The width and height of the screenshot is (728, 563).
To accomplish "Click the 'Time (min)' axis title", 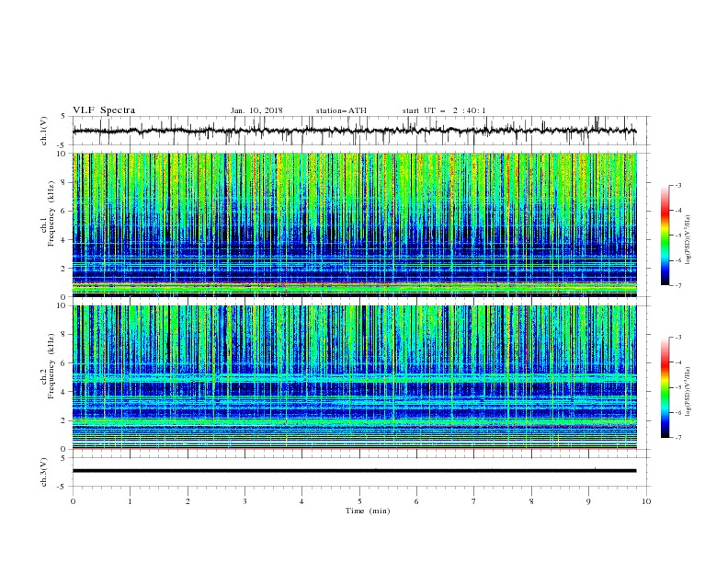I will [368, 511].
